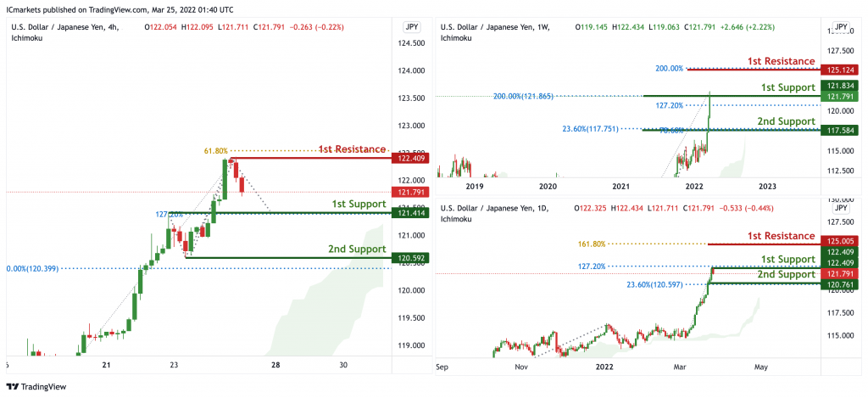Click the 161.80% Fibonacci label on daily chart
The height and width of the screenshot is (398, 868).
592,244
